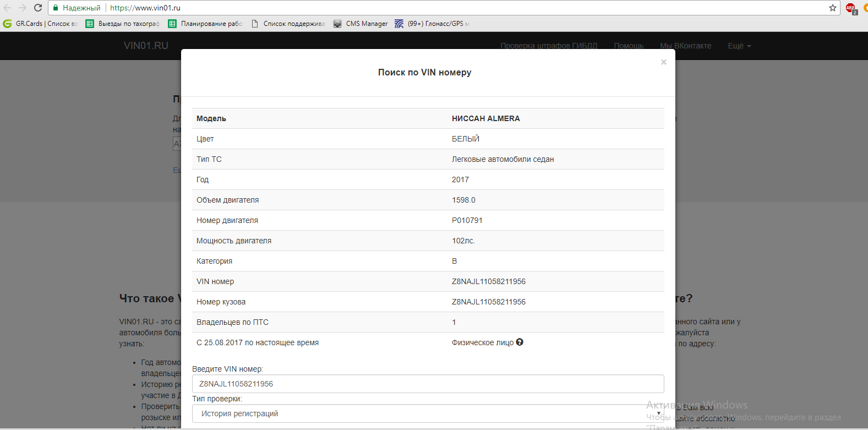The height and width of the screenshot is (430, 868).
Task: Click the browser back arrow
Action: click(8, 8)
